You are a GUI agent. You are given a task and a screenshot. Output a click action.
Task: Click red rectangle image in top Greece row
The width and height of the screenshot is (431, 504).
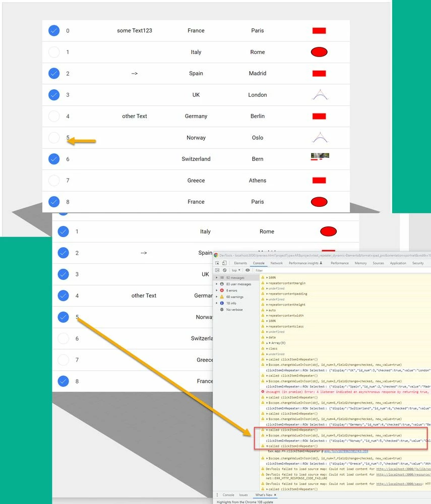[x=319, y=180]
